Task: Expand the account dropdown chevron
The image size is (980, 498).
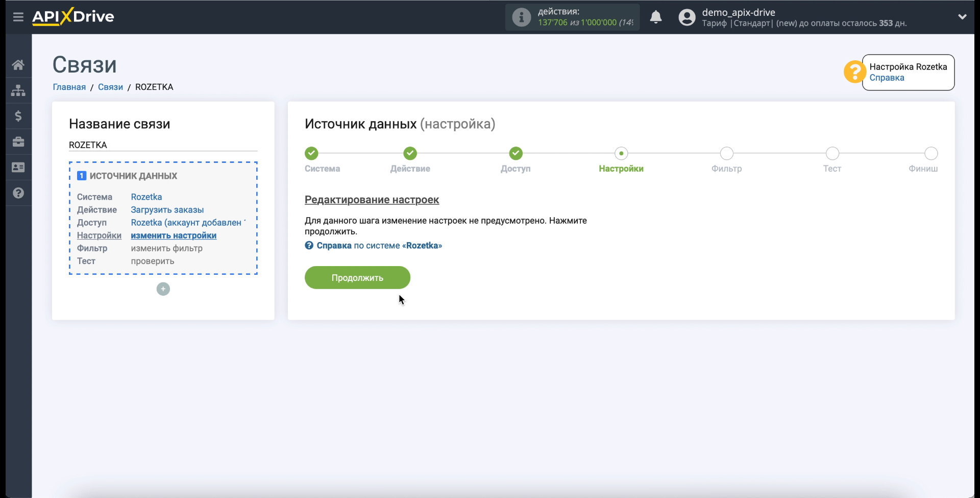Action: tap(962, 17)
